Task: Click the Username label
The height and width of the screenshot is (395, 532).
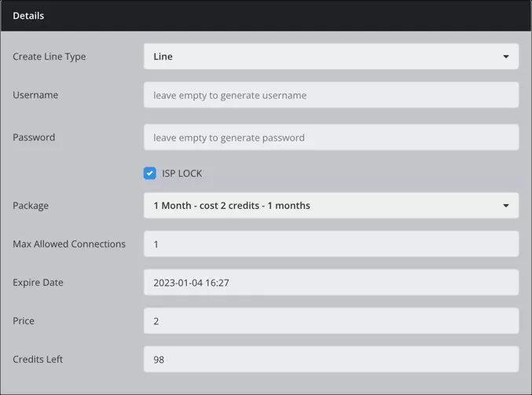Action: [x=35, y=95]
